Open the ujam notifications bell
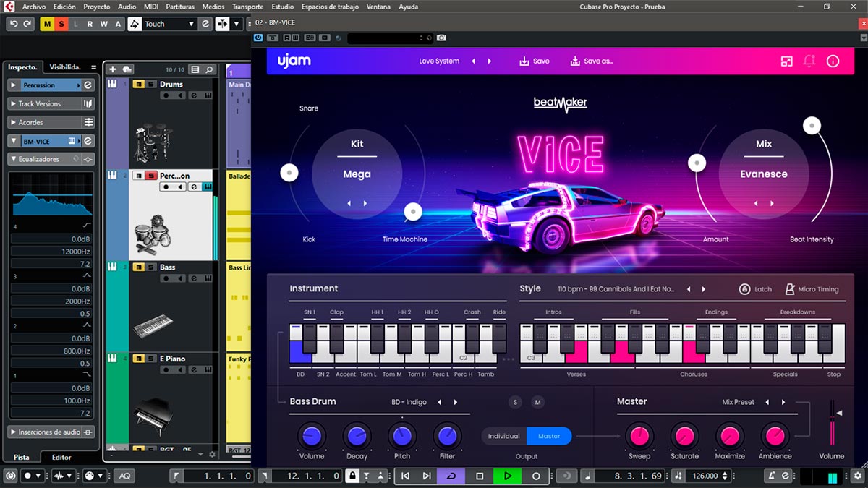 pos(809,61)
